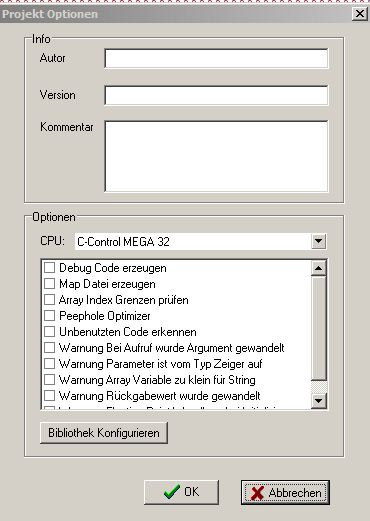Open Bibliothek Konfigurieren

tap(104, 433)
